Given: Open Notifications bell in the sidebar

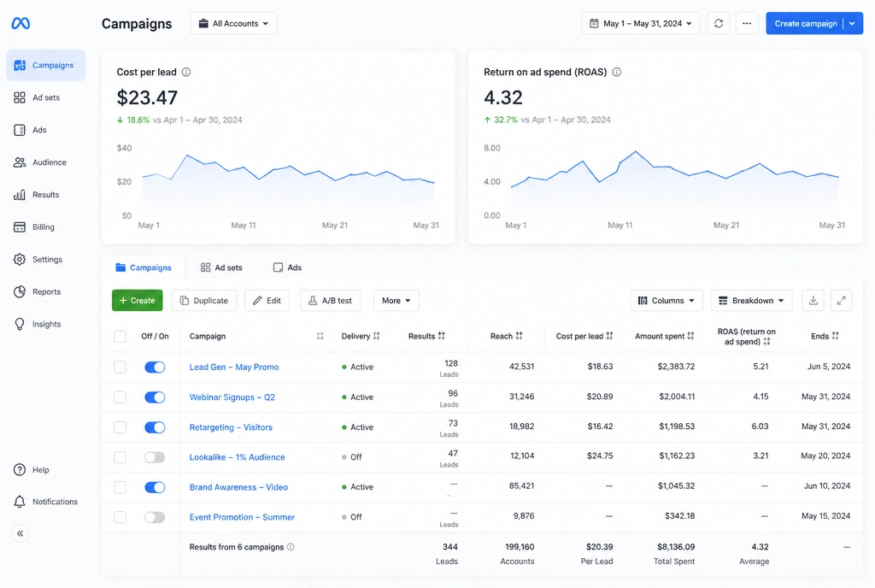Looking at the screenshot, I should pyautogui.click(x=46, y=502).
